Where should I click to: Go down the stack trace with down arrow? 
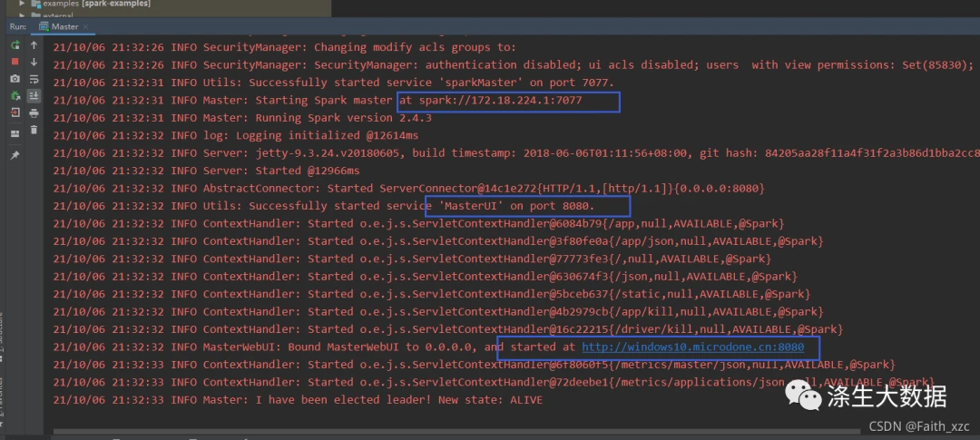(x=34, y=62)
